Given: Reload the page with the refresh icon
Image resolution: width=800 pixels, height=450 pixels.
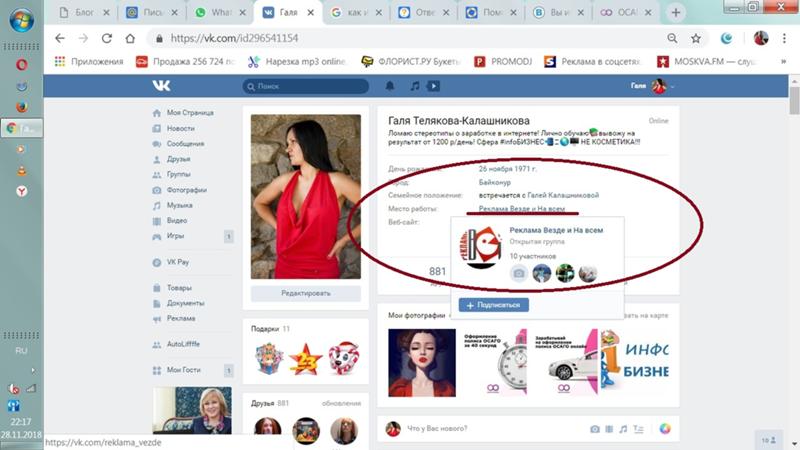Looking at the screenshot, I should (x=107, y=38).
